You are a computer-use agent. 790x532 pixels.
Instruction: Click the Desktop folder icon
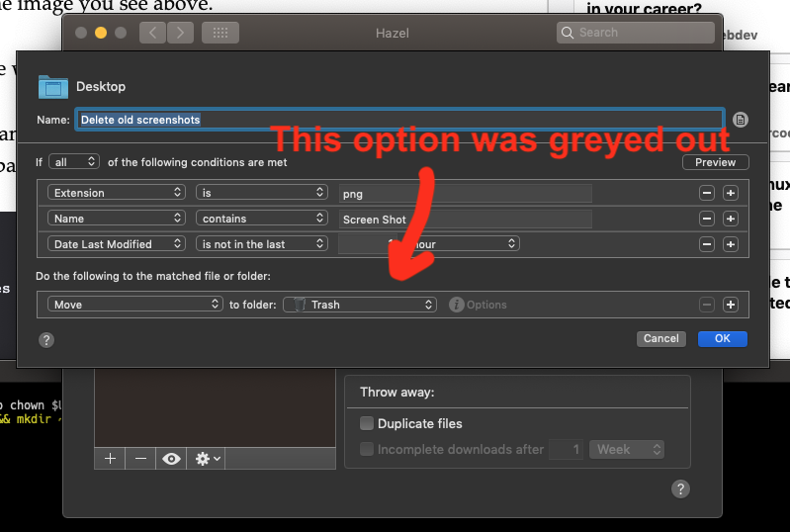pyautogui.click(x=53, y=87)
